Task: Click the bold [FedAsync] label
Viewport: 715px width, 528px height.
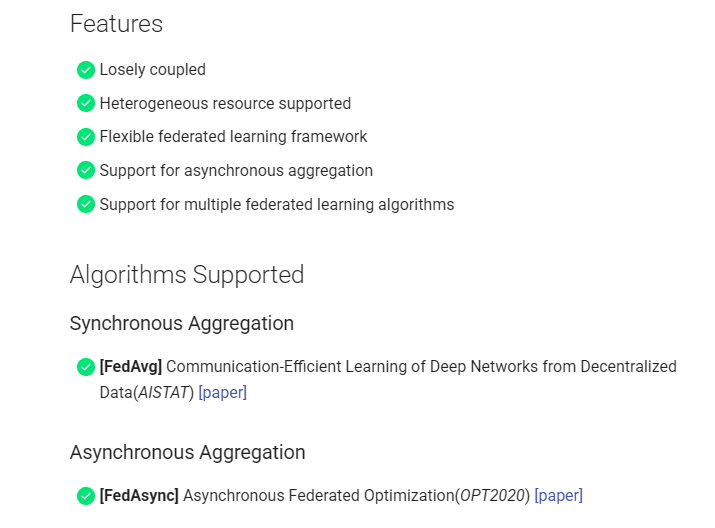Action: pos(139,495)
